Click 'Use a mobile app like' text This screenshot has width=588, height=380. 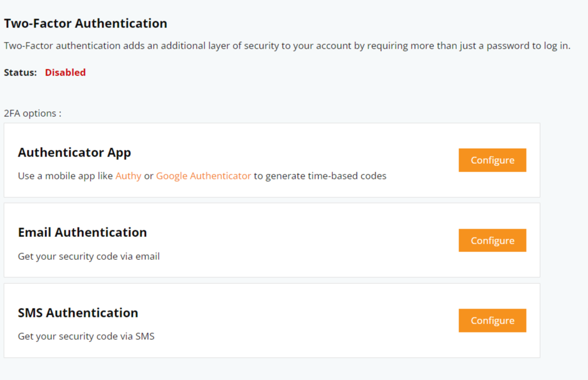click(x=65, y=176)
